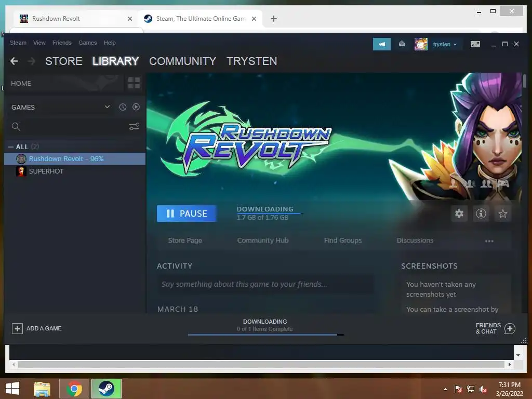Select Rushdown Revolt - 96% in list
The width and height of the screenshot is (532, 399).
click(75, 159)
